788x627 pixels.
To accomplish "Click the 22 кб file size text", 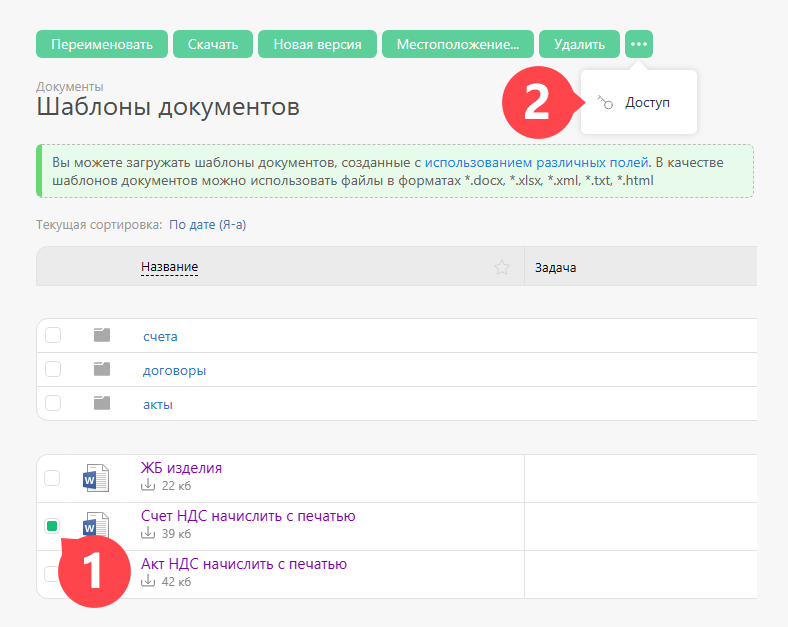I will click(176, 486).
